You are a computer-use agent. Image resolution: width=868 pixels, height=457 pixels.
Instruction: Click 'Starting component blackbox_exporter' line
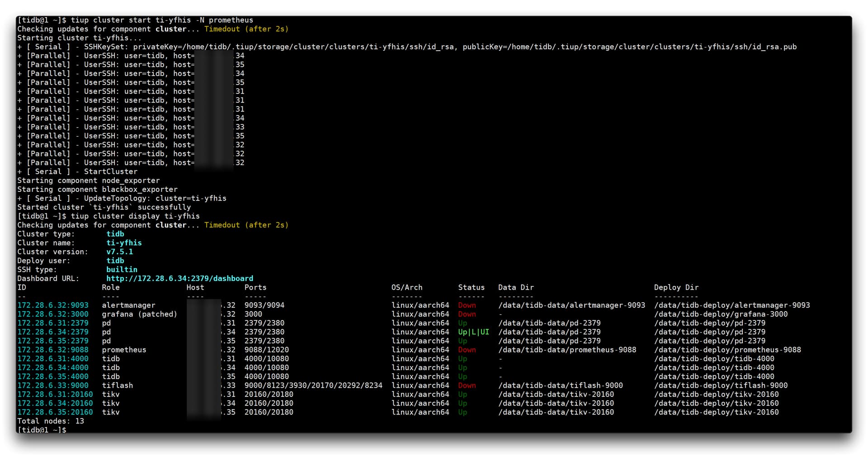tap(97, 189)
